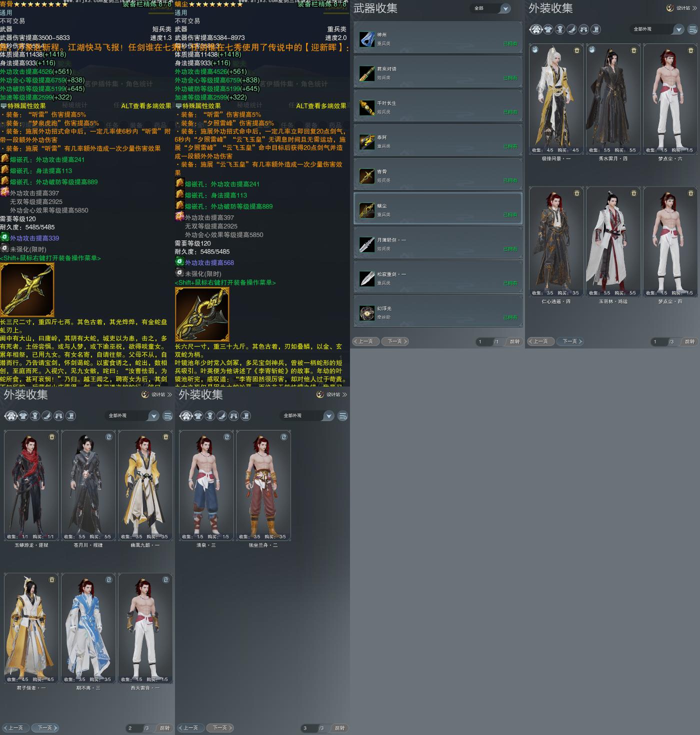This screenshot has height=735, width=700.
Task: Click the 松寂重剑·一 weapon icon
Action: point(367,278)
